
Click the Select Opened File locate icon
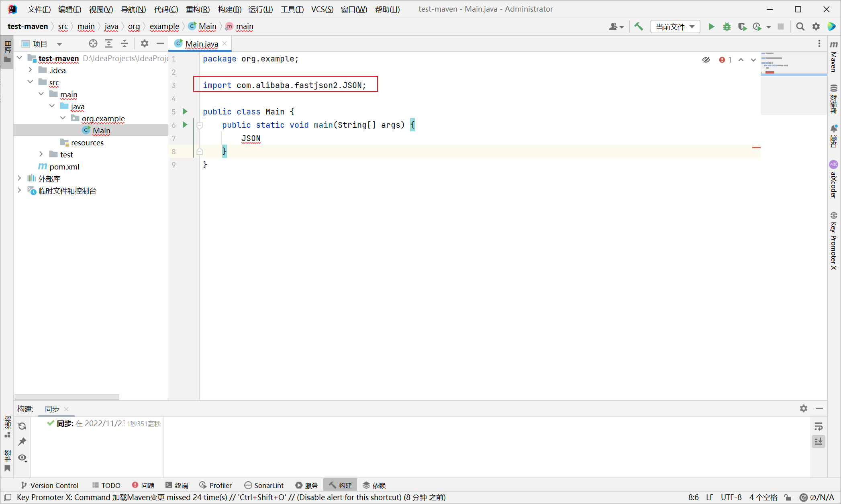point(93,44)
